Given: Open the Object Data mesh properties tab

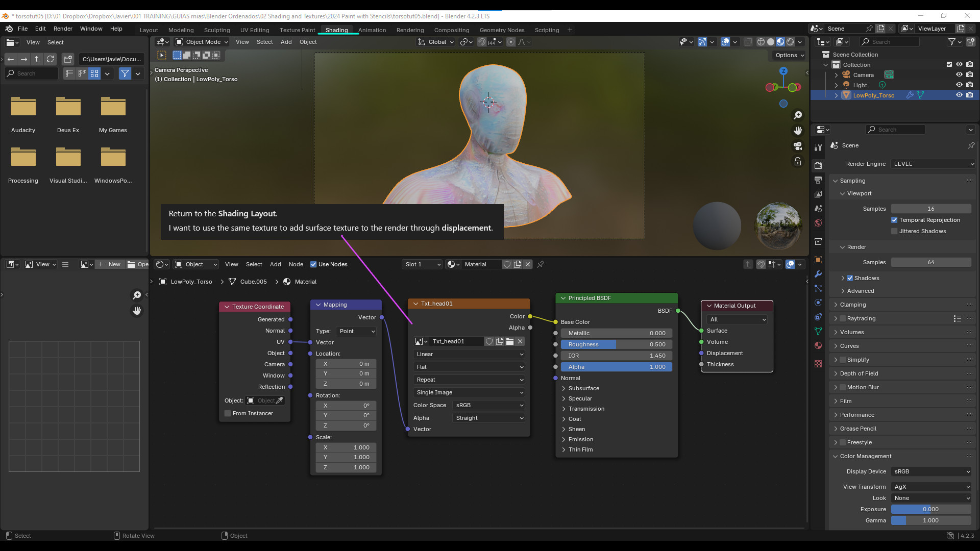Looking at the screenshot, I should [818, 331].
